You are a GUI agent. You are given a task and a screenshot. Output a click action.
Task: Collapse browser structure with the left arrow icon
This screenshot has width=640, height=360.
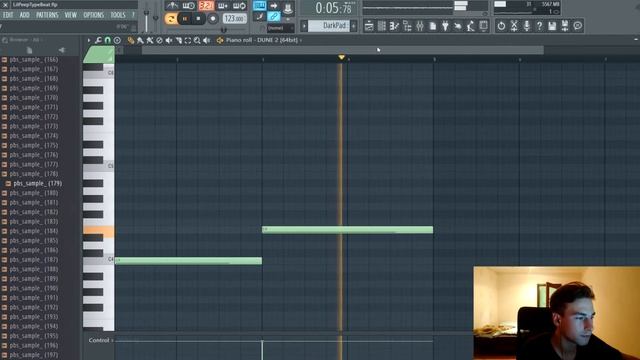point(62,50)
